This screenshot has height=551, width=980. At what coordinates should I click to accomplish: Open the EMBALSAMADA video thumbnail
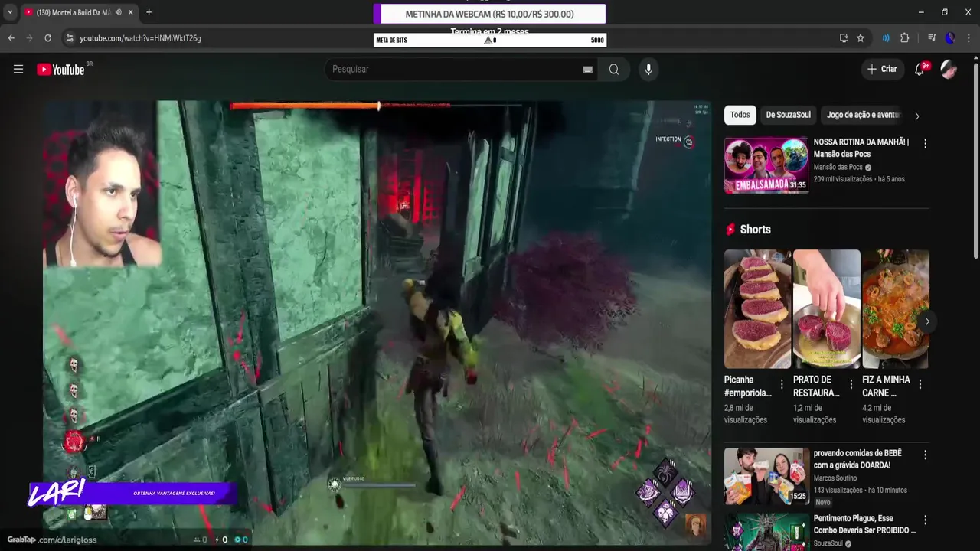[766, 165]
